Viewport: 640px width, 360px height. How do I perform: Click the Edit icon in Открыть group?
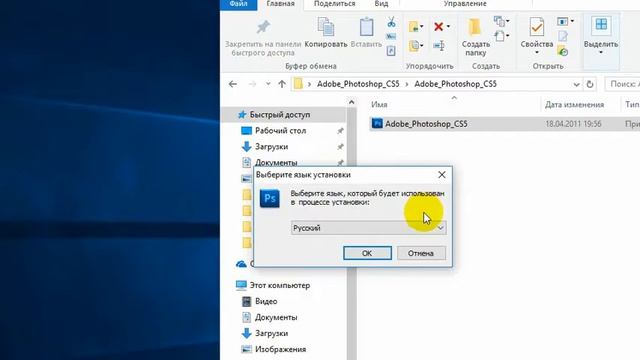coord(563,36)
